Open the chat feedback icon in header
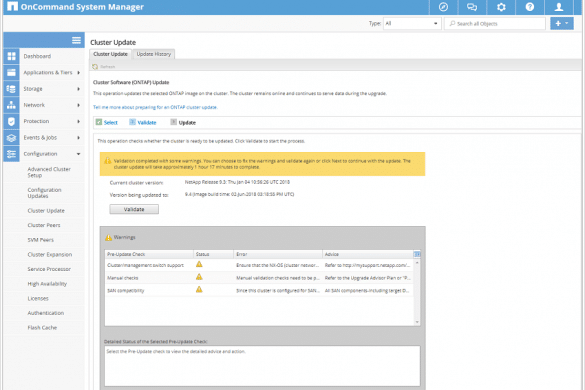 click(x=472, y=7)
